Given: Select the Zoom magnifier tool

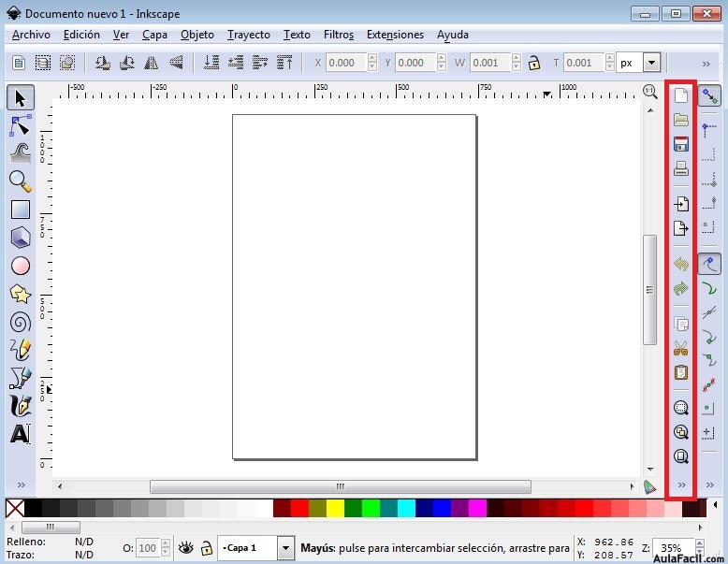Looking at the screenshot, I should [21, 181].
